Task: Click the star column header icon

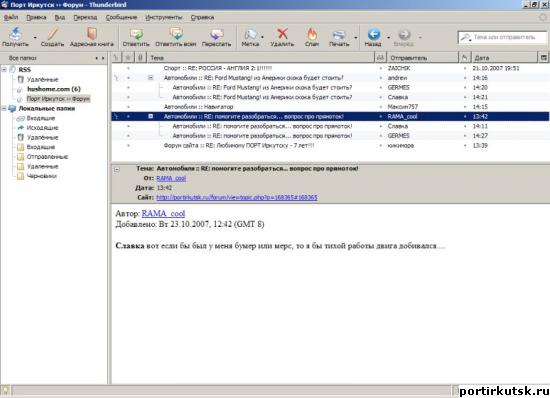Action: pos(128,58)
